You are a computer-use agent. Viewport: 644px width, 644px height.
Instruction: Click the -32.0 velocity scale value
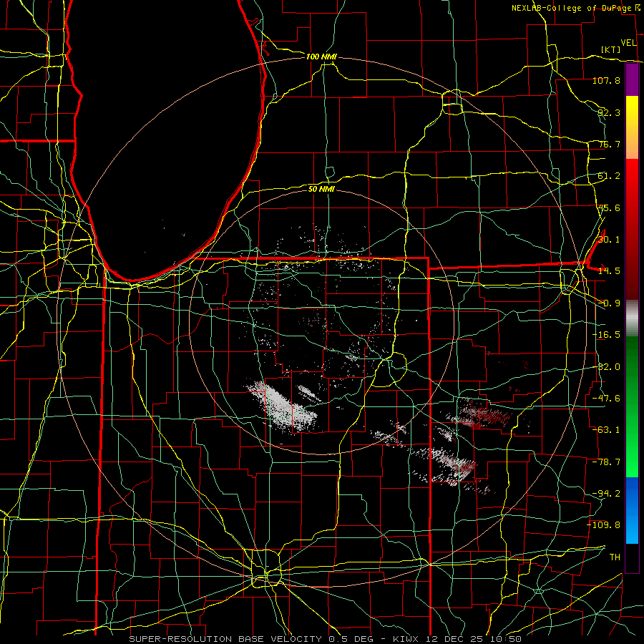[x=606, y=367]
